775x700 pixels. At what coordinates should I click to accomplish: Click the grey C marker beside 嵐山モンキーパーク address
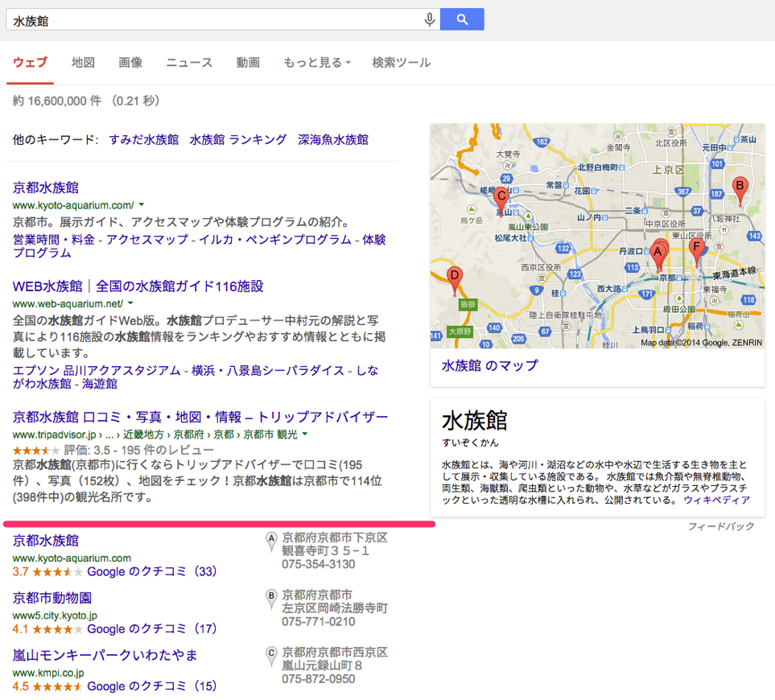click(271, 656)
